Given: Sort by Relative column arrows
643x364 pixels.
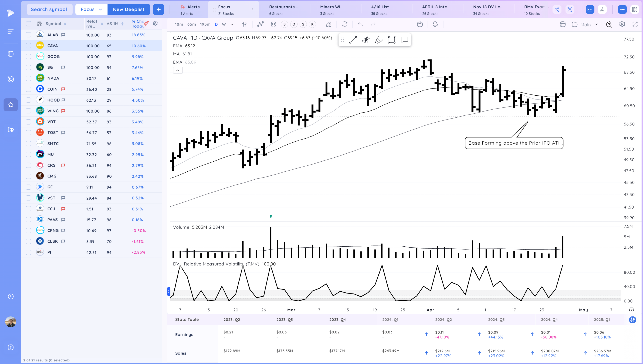Looking at the screenshot, I should click(102, 24).
